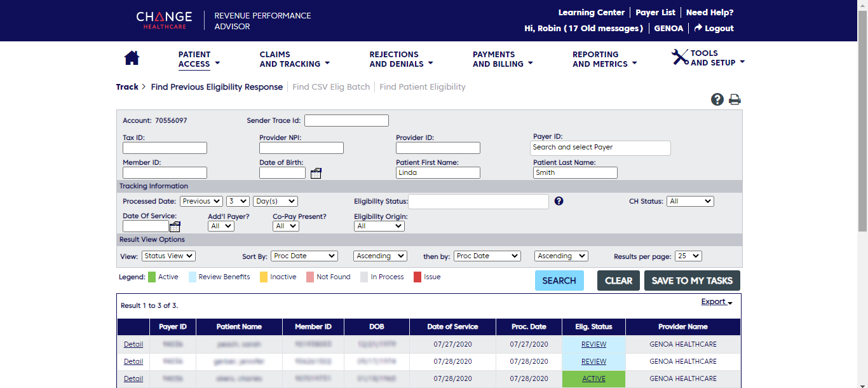Open the Claims and Tracking menu
The image size is (868, 388).
[x=294, y=59]
